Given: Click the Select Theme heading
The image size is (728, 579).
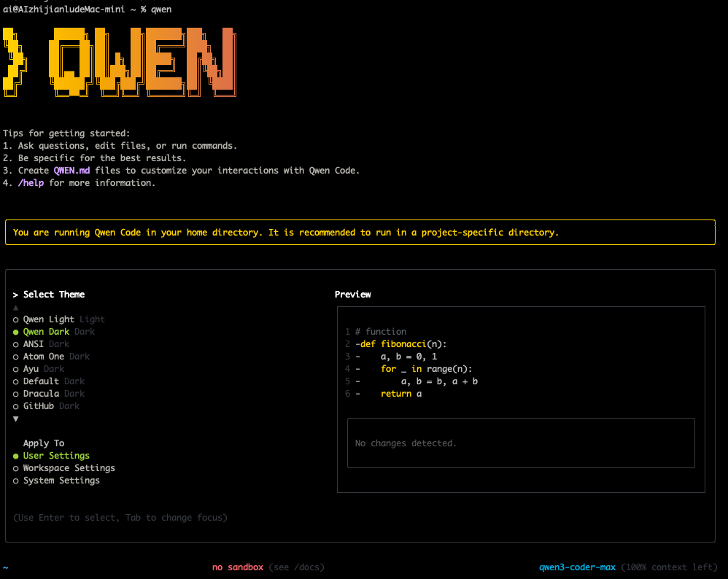Looking at the screenshot, I should [54, 295].
